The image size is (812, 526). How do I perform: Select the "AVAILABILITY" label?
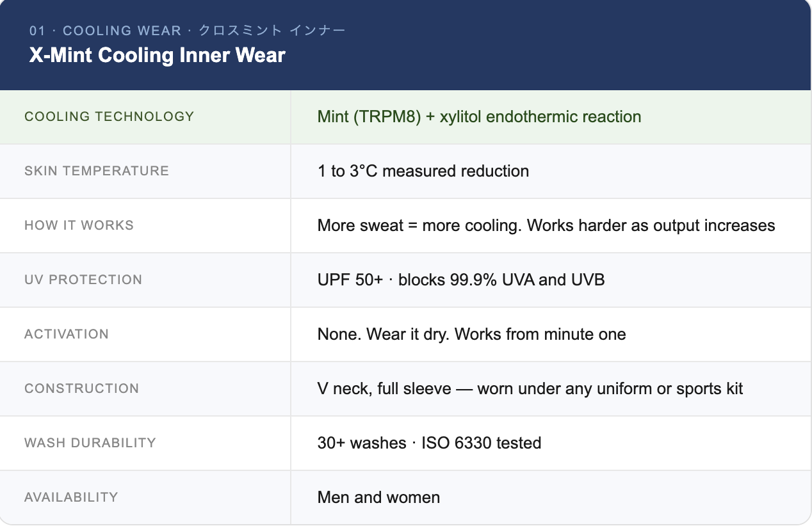pyautogui.click(x=71, y=497)
